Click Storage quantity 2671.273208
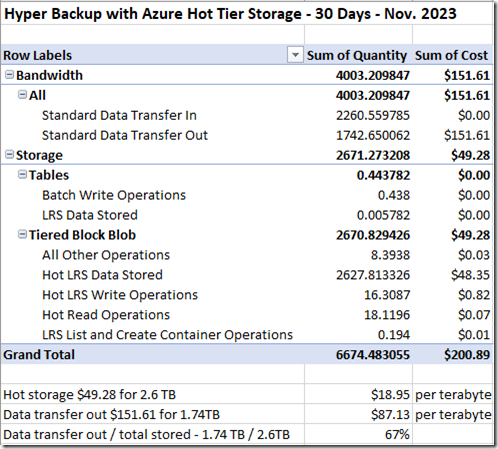The width and height of the screenshot is (498, 449). coord(373,155)
